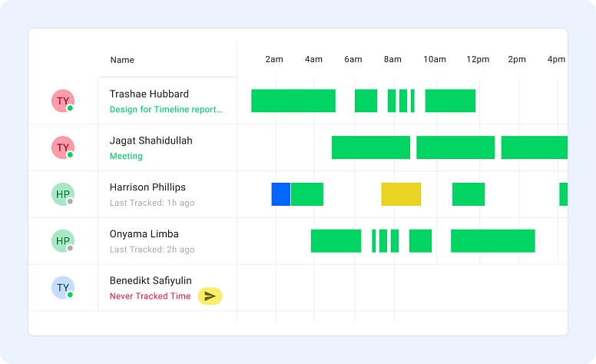Click Onyama Limba's avatar icon

coord(63,241)
